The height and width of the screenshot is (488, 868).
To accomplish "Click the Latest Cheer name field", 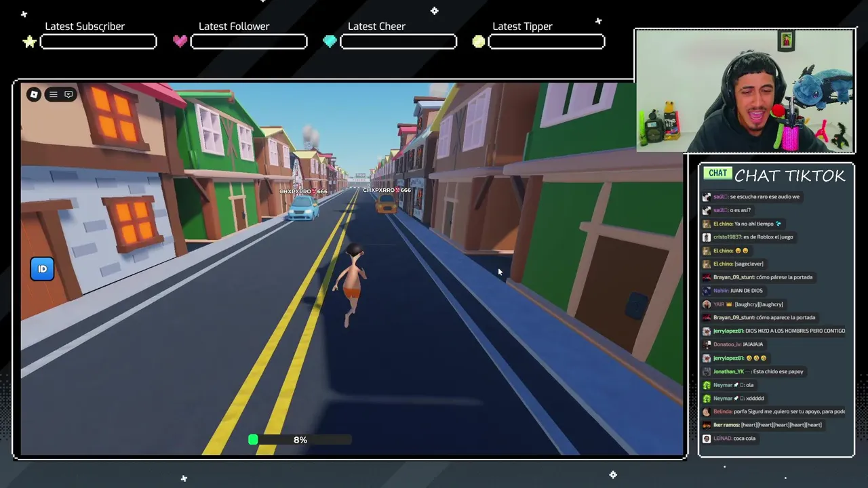I will pyautogui.click(x=399, y=42).
